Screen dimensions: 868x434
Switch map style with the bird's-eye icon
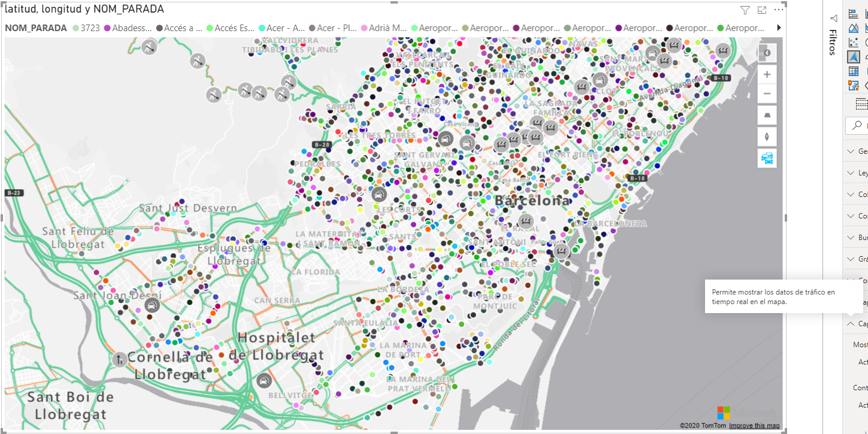click(767, 53)
